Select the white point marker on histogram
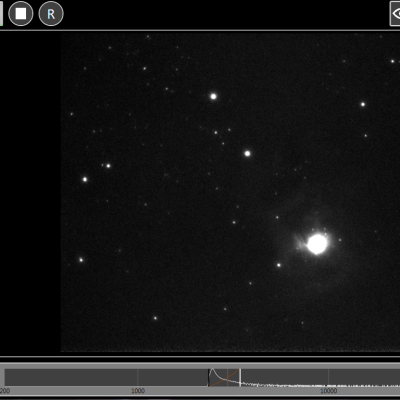 tap(240, 377)
